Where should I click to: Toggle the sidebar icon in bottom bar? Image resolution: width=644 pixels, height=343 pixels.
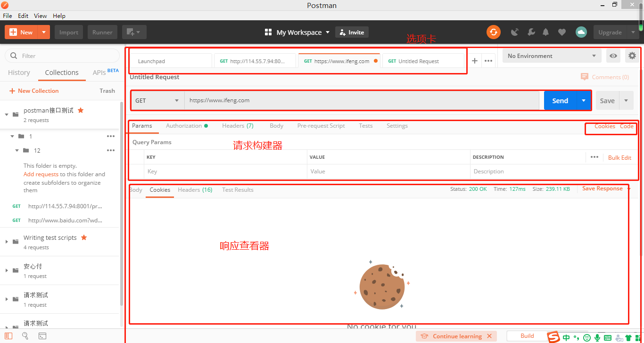tap(8, 336)
